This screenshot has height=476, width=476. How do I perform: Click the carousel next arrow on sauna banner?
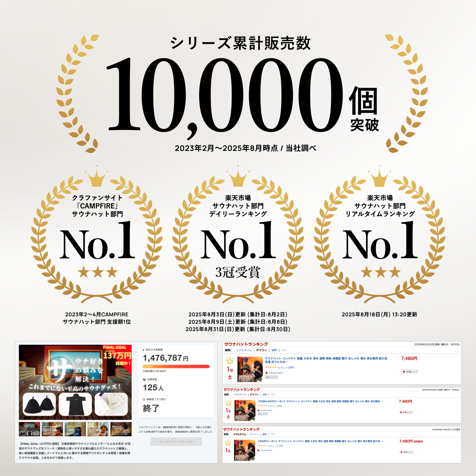pos(128,382)
